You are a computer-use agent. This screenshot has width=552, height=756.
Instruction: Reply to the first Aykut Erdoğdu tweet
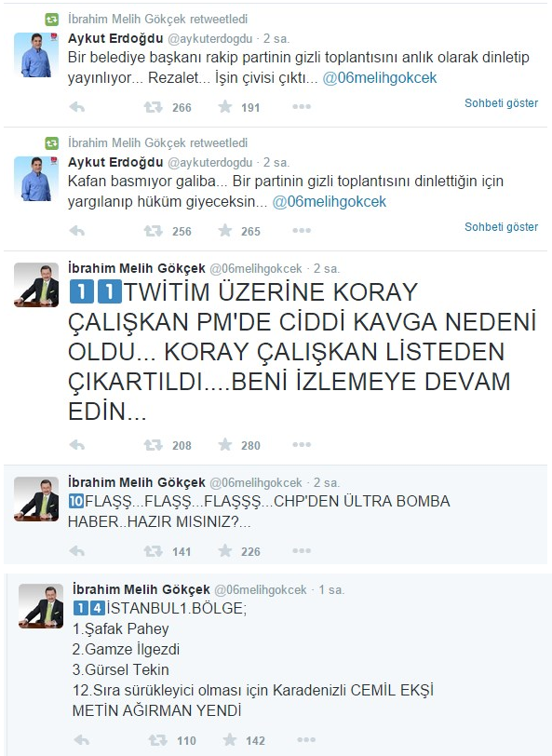pos(77,107)
